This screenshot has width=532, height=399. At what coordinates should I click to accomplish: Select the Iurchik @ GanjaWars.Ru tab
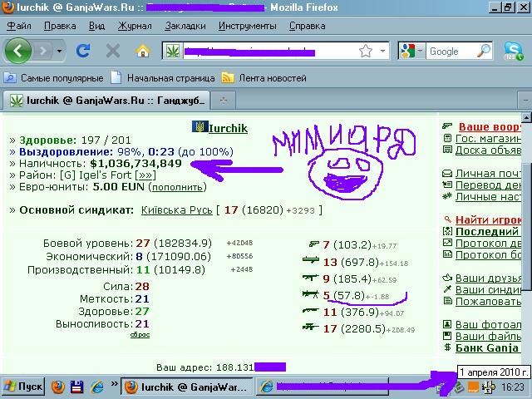point(106,101)
